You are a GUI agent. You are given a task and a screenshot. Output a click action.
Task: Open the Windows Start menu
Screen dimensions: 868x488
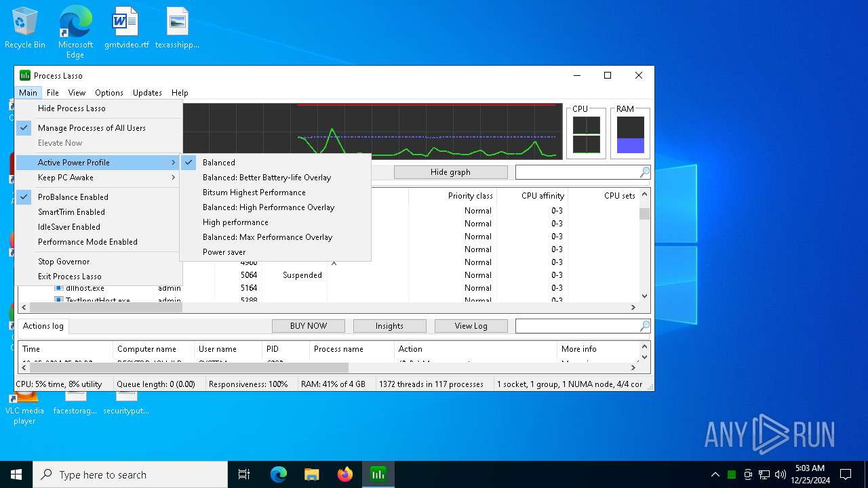(16, 474)
